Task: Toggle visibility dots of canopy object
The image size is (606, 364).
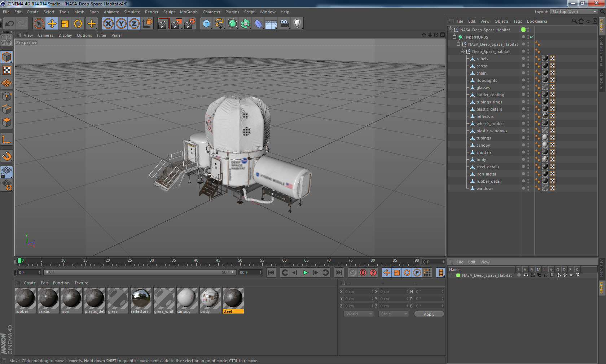Action: 528,145
